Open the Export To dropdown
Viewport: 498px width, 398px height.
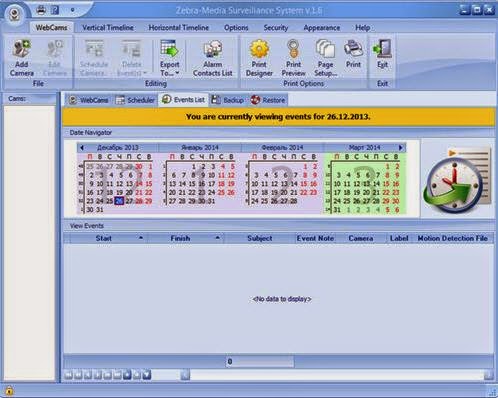[170, 58]
